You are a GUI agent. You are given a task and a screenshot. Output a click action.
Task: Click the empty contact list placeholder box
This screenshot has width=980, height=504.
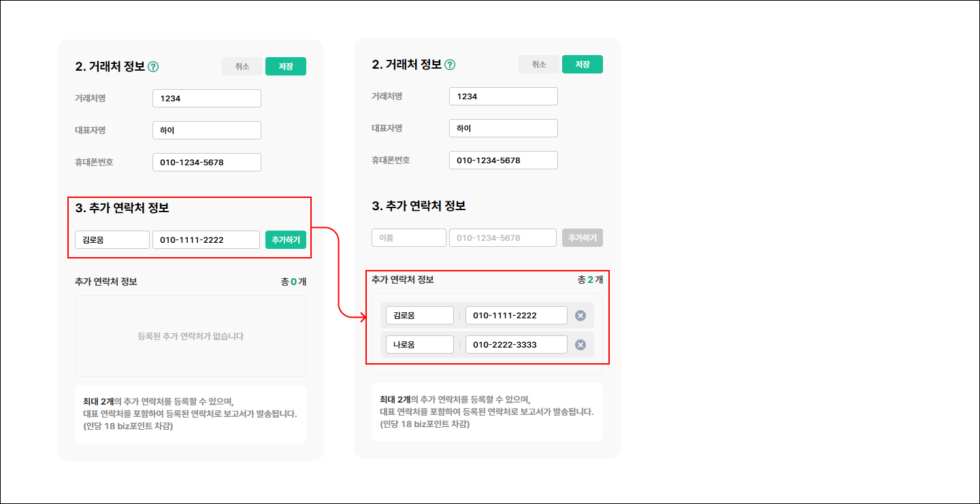coord(191,336)
